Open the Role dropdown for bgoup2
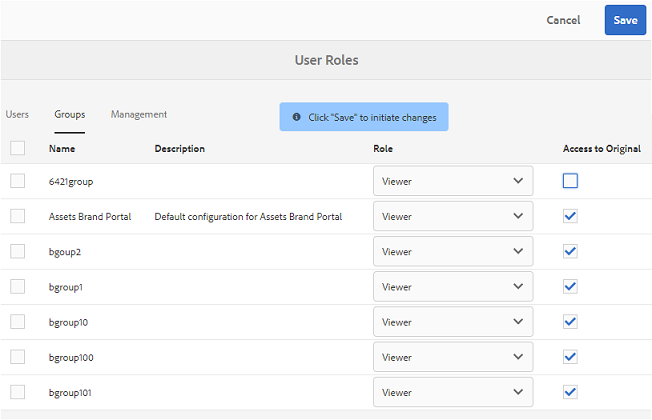This screenshot has height=420, width=652. pyautogui.click(x=452, y=252)
